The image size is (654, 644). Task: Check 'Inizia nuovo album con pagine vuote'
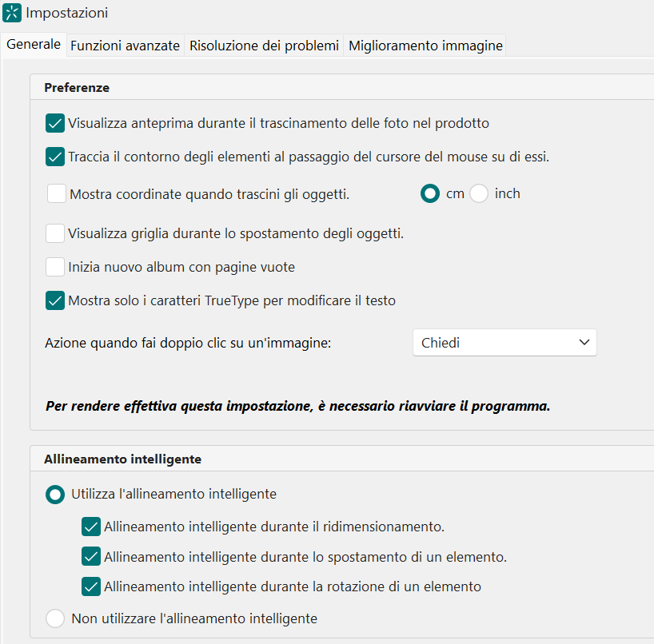pyautogui.click(x=54, y=268)
